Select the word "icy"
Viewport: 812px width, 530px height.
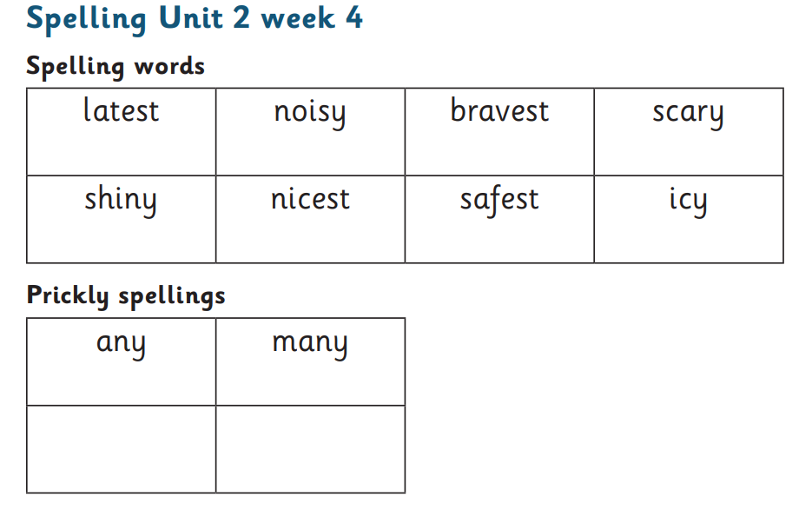coord(688,200)
